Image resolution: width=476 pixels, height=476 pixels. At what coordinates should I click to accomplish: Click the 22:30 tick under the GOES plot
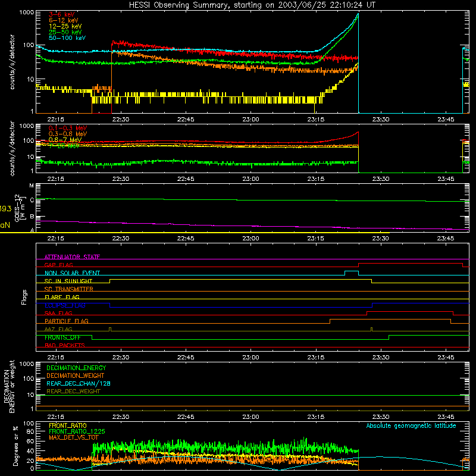[x=121, y=239]
